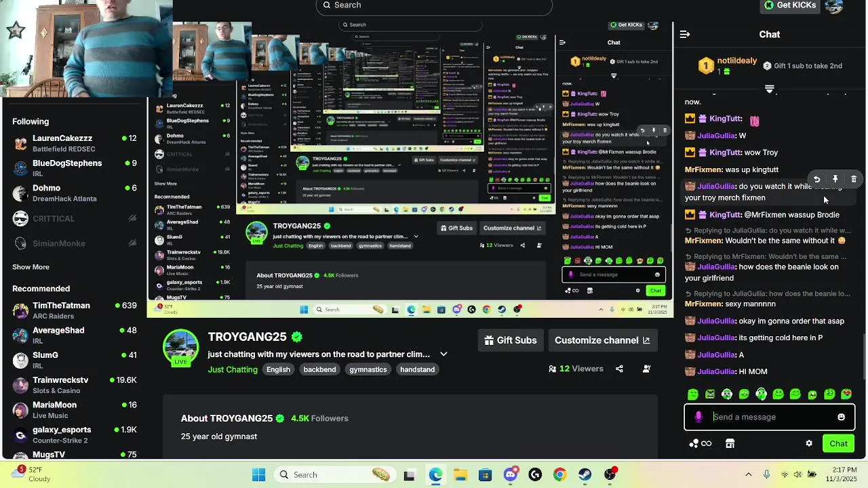Click the green Chat send button
868x488 pixels.
click(838, 444)
